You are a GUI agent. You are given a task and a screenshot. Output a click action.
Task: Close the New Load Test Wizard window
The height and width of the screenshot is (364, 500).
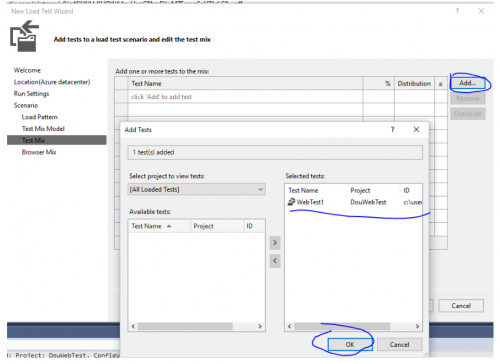(x=481, y=11)
